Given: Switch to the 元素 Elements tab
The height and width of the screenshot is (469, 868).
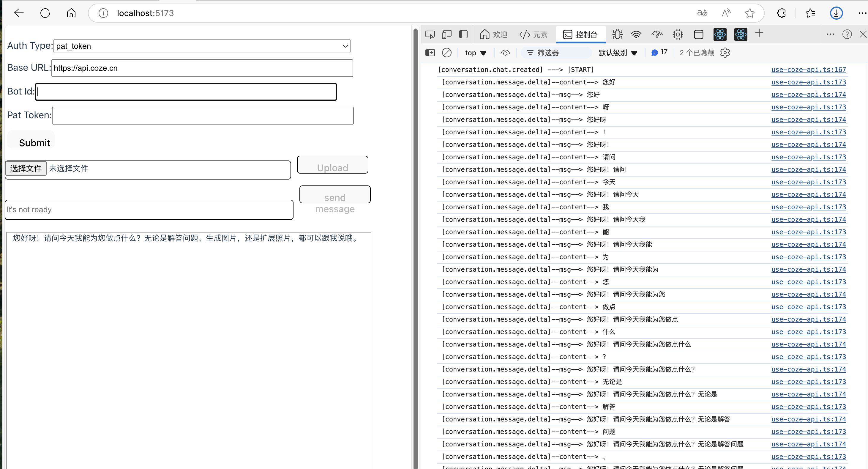Looking at the screenshot, I should tap(534, 34).
